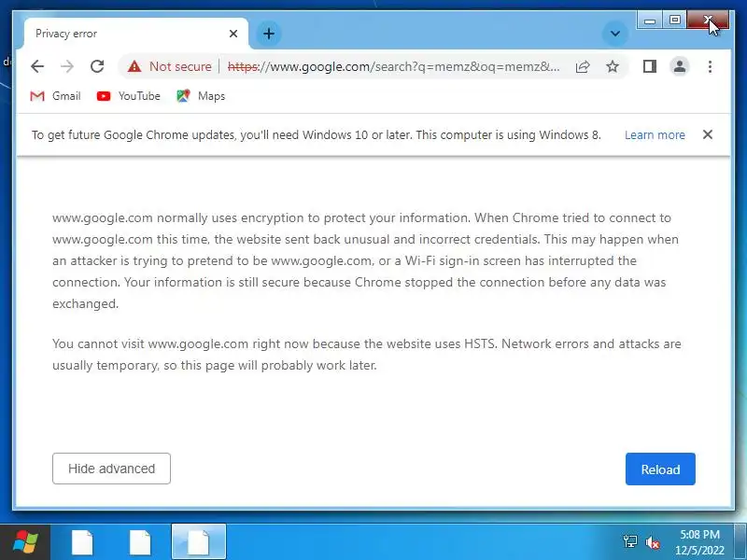
Task: Select the first taskbar document icon
Action: pos(82,542)
